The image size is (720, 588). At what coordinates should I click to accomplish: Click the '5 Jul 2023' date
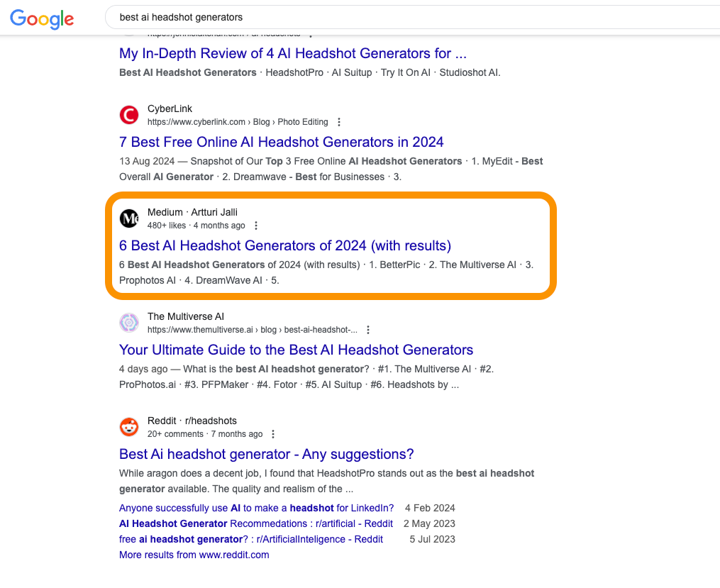tap(432, 539)
